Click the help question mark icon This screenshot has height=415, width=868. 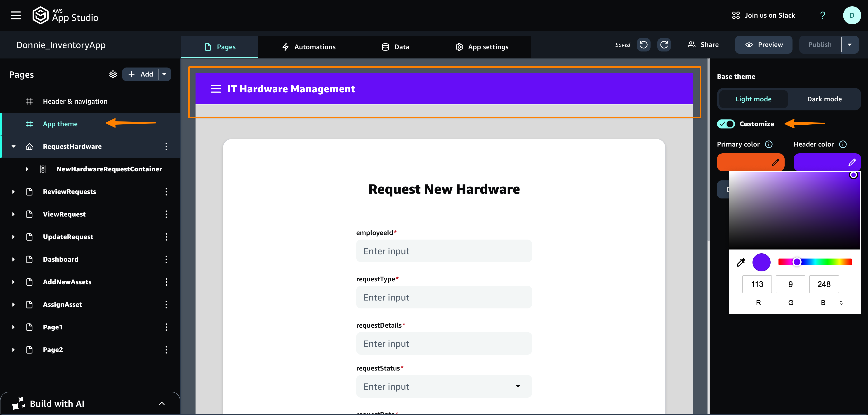(x=823, y=16)
